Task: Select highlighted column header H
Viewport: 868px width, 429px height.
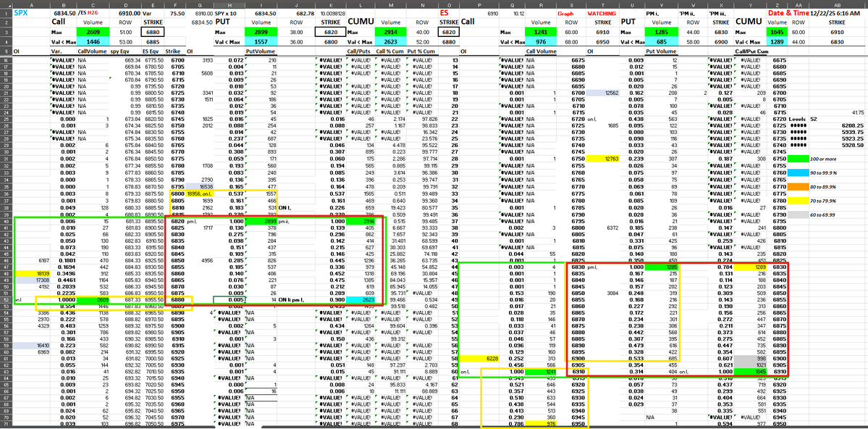Action: pos(229,4)
